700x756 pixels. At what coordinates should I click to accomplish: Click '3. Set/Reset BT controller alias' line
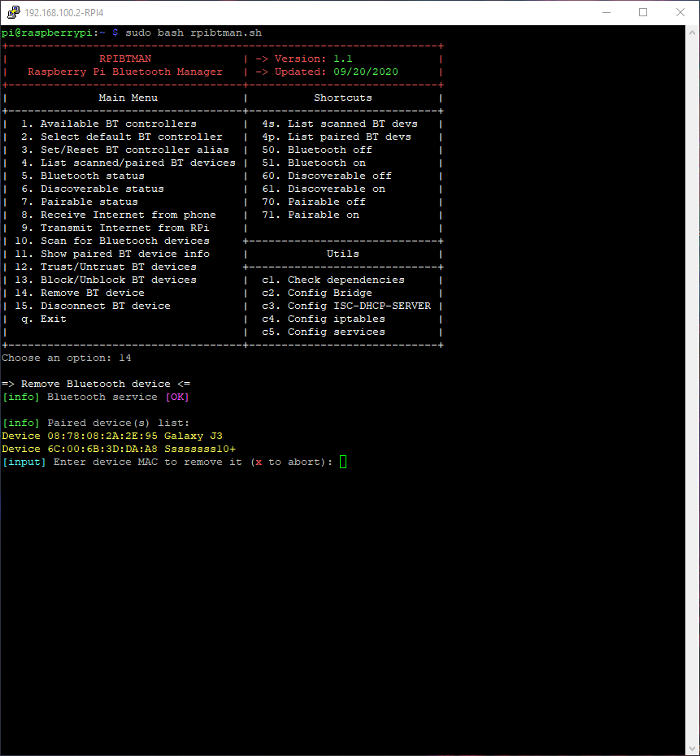pos(125,150)
